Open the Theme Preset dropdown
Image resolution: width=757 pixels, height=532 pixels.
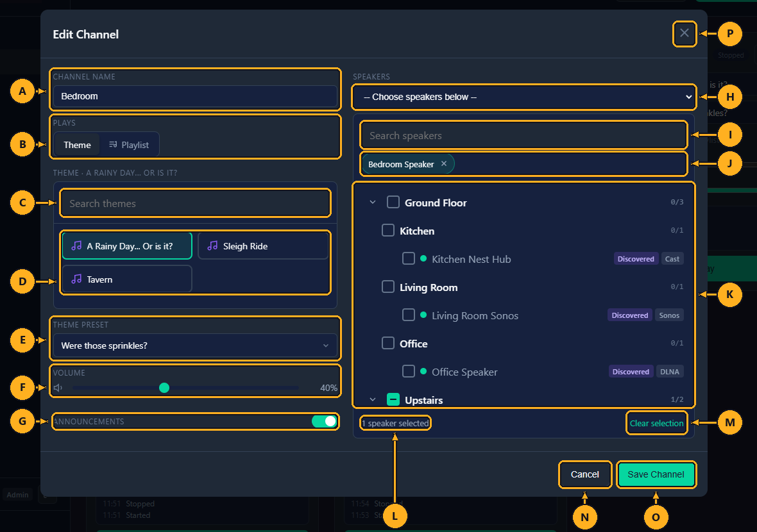click(195, 345)
